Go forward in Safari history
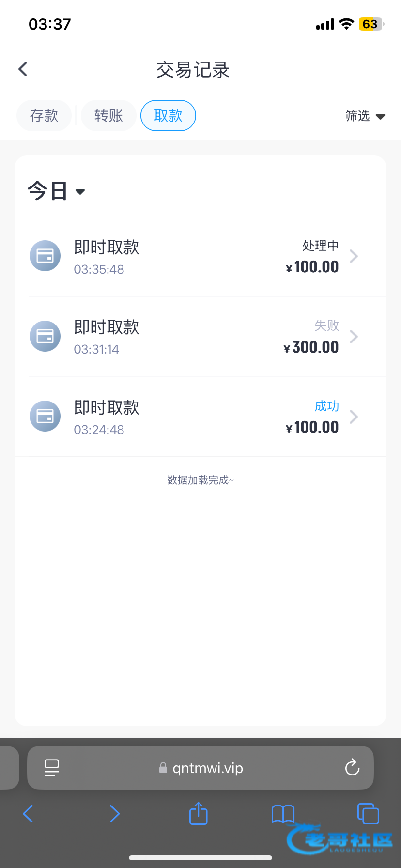 (x=114, y=814)
